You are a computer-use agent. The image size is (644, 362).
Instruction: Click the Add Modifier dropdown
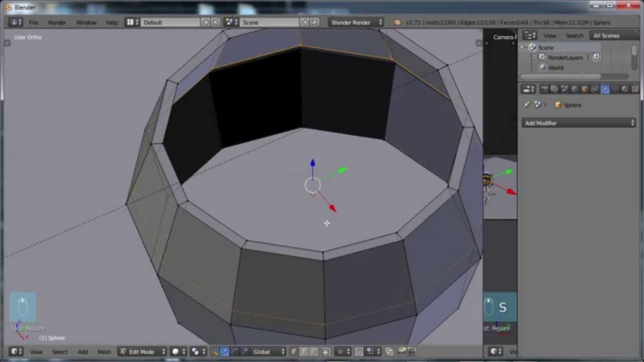click(x=579, y=123)
